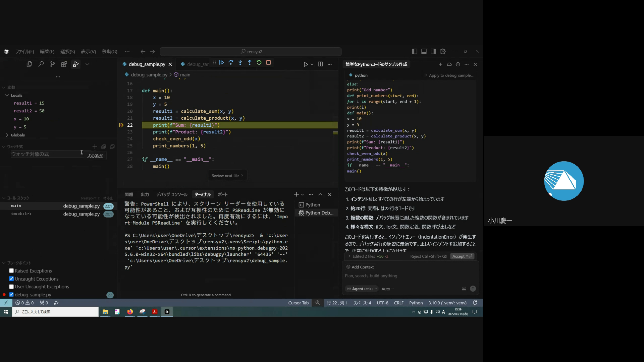Click the Step Into debug icon
644x362 pixels.
point(240,63)
